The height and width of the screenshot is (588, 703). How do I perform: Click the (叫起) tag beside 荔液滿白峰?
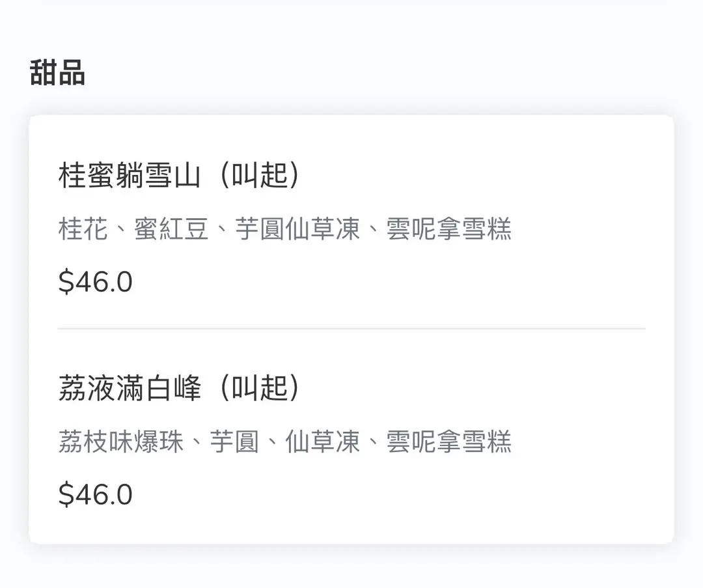pos(260,389)
